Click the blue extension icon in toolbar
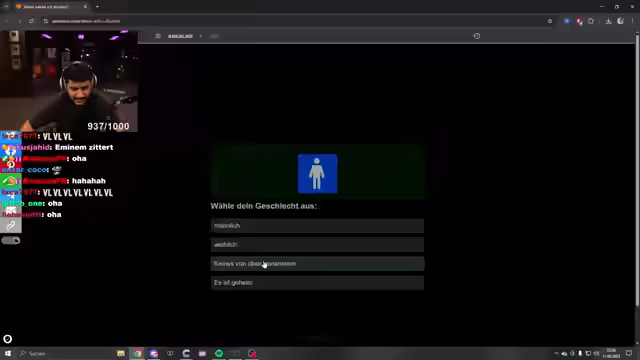 pos(567,21)
